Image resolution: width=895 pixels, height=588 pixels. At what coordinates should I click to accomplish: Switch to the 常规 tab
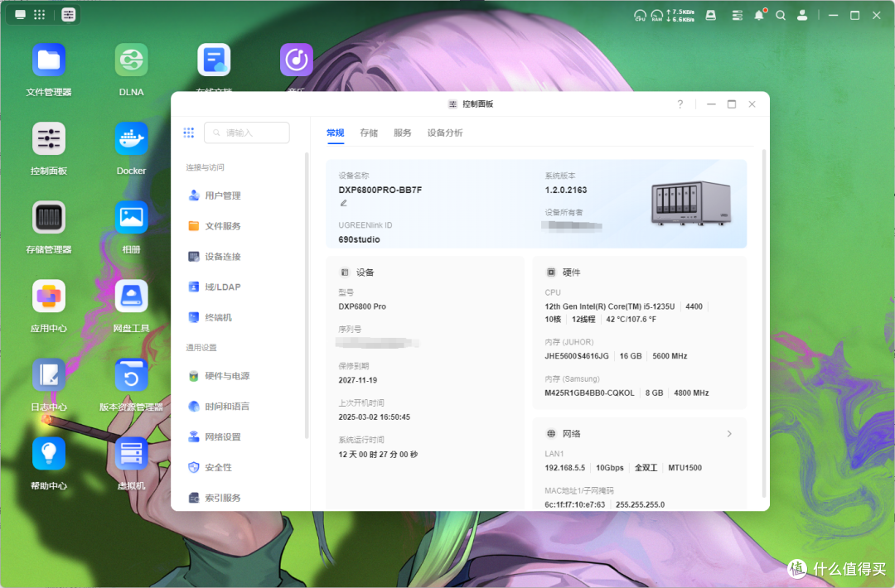pos(335,133)
